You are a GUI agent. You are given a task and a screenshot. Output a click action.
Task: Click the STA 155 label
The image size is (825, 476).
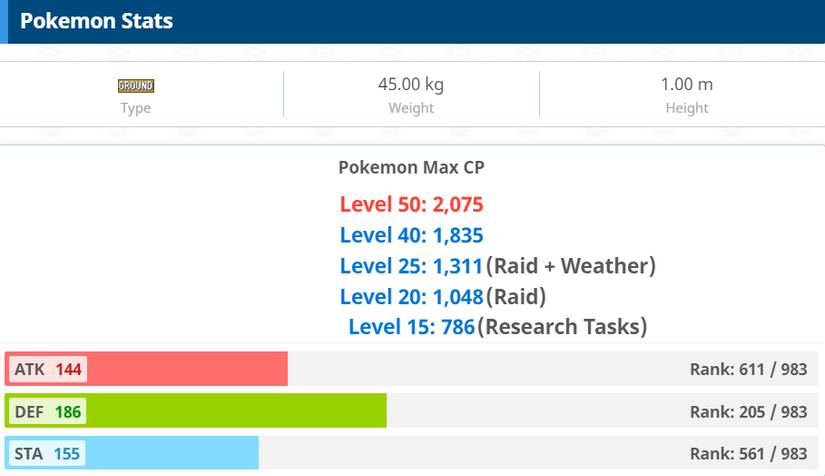click(47, 453)
